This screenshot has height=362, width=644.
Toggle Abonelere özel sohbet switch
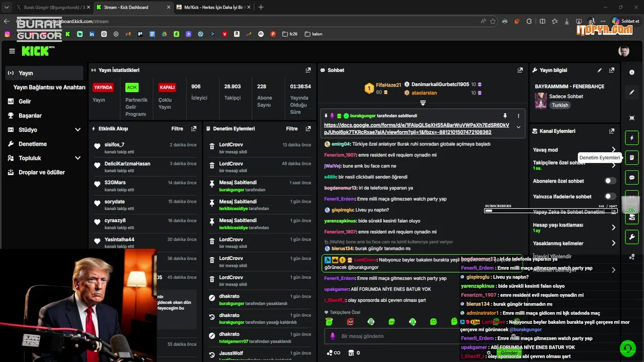point(610,181)
